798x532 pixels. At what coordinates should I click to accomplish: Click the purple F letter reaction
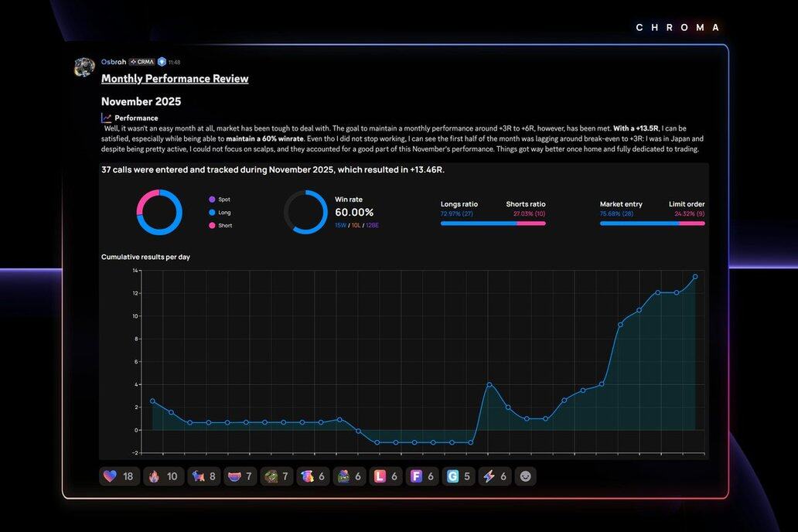click(x=422, y=476)
